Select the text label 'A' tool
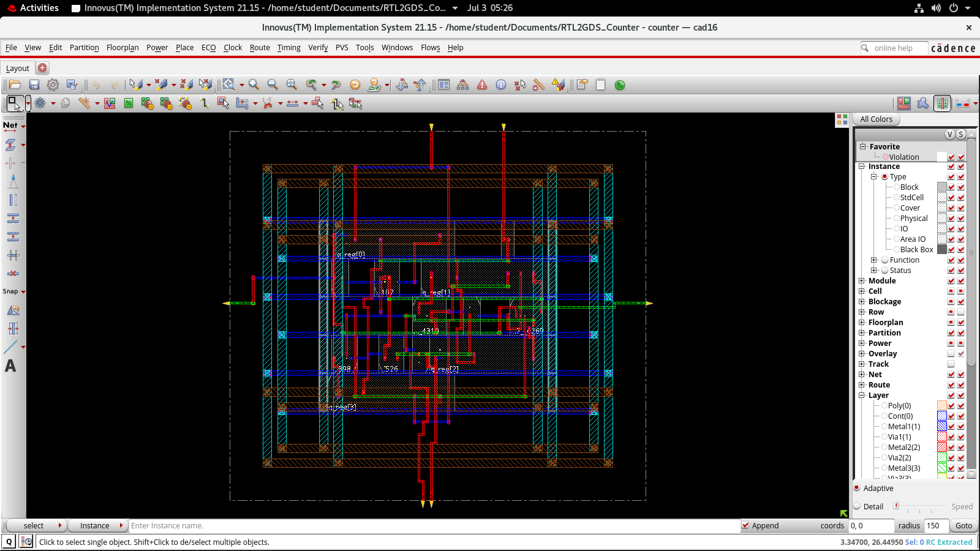 click(x=10, y=366)
